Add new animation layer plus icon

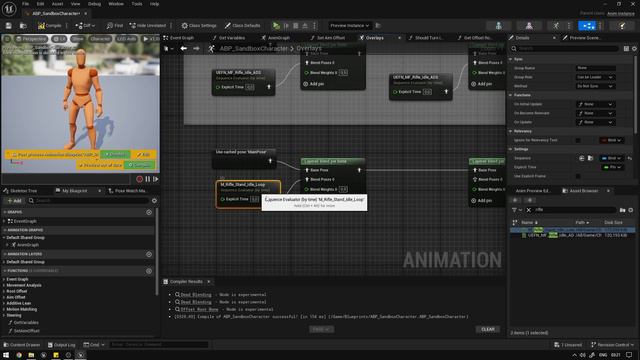[x=149, y=254]
